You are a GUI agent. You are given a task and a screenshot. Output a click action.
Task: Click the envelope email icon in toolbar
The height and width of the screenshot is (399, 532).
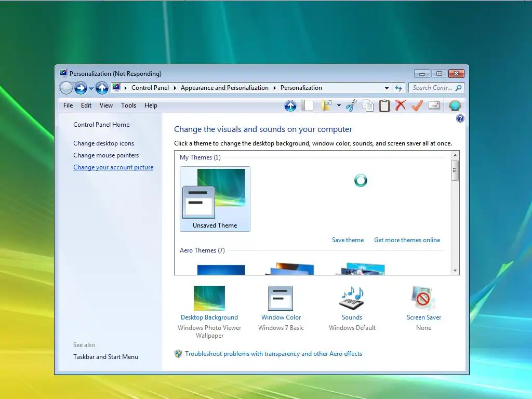pyautogui.click(x=434, y=105)
